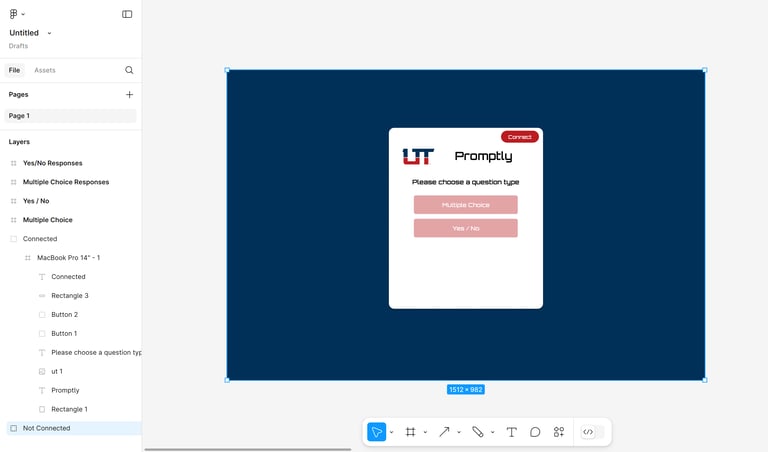Click section icon beside Not Connected layer
Screen dimensions: 768x452
point(14,428)
